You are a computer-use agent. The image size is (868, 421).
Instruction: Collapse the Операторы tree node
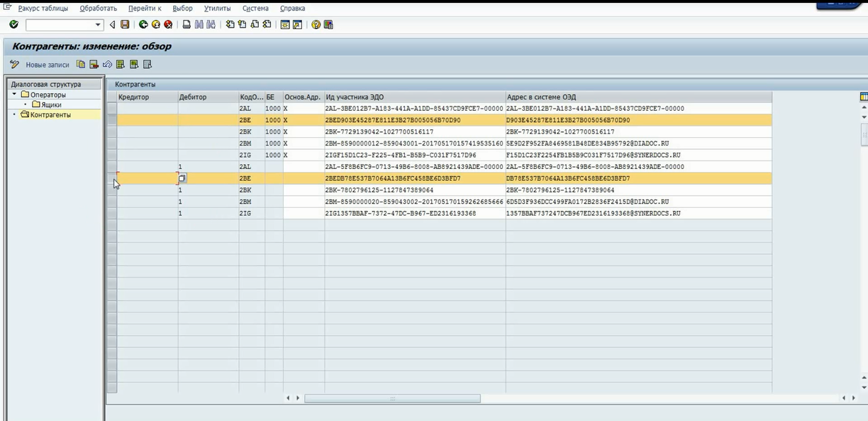14,94
